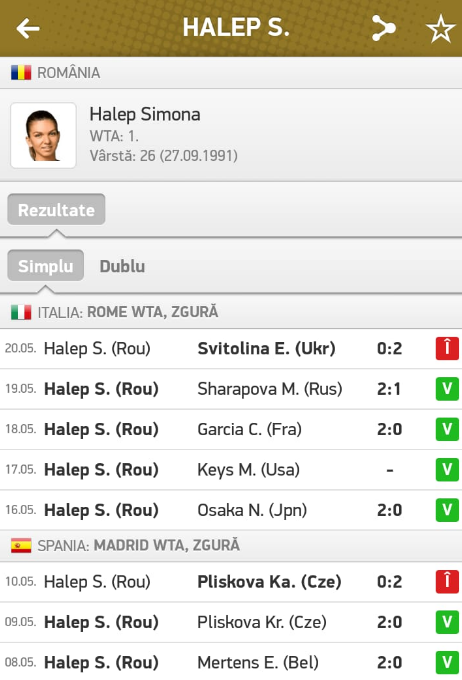The width and height of the screenshot is (462, 680).
Task: Tap the Italy flag icon
Action: pyautogui.click(x=21, y=312)
